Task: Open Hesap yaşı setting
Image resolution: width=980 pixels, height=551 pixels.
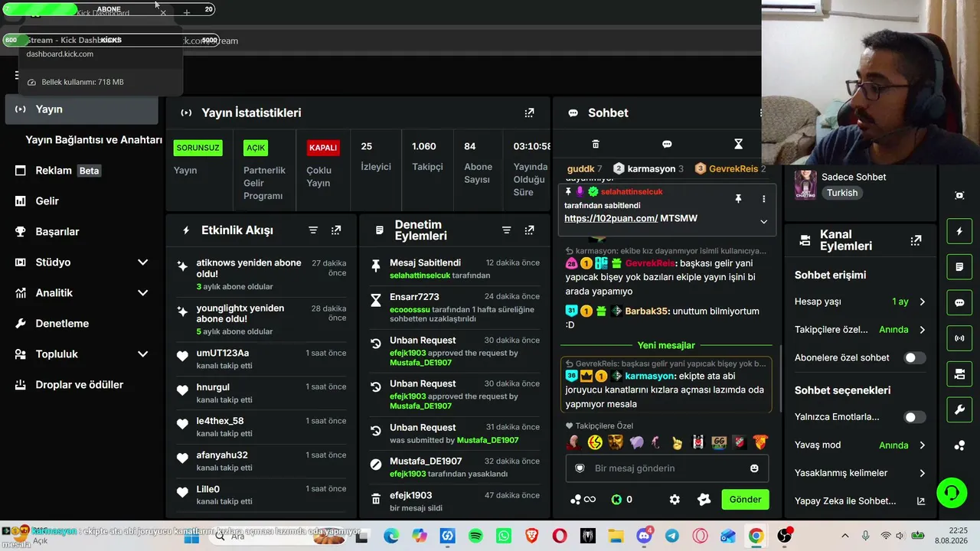Action: [x=860, y=302]
